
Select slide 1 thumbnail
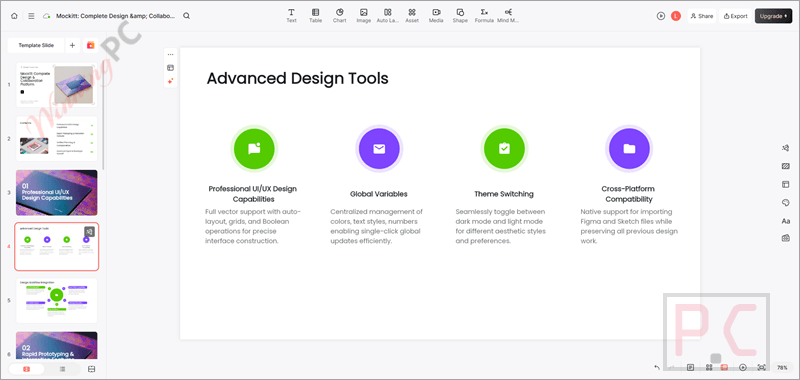(57, 85)
